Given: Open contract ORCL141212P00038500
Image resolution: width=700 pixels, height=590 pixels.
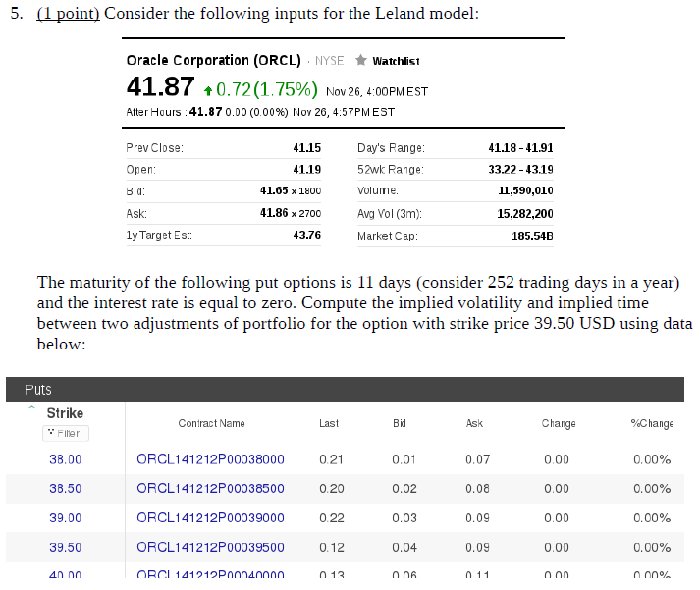Looking at the screenshot, I should coord(210,489).
